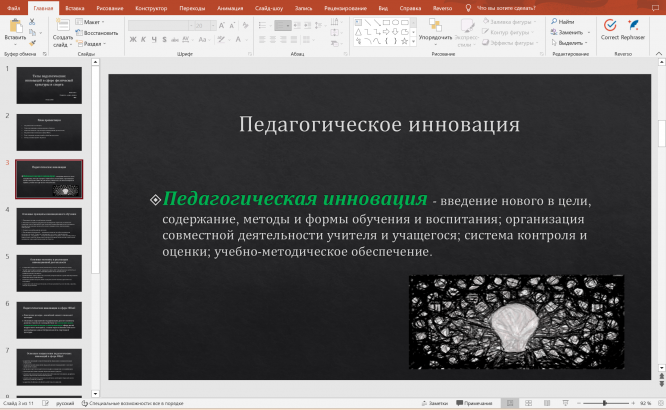The image size is (666, 410).
Task: Click the Примечания comments button in status bar
Action: pyautogui.click(x=473, y=402)
